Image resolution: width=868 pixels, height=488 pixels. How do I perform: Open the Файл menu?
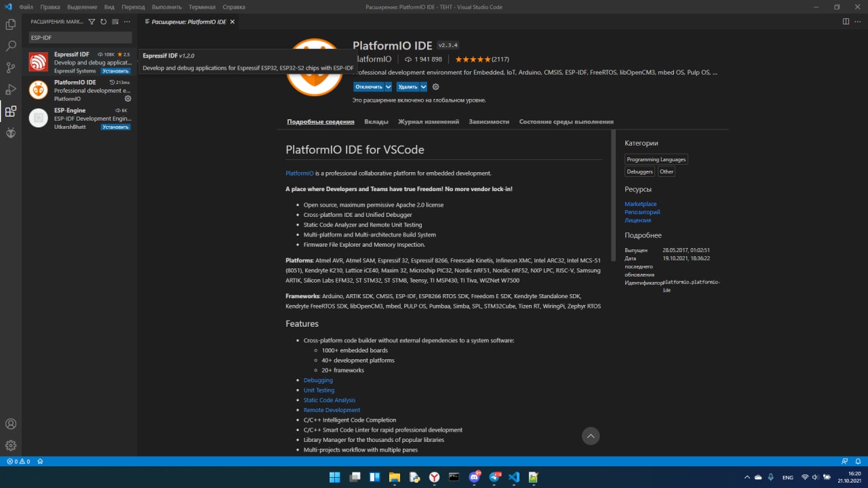[27, 7]
